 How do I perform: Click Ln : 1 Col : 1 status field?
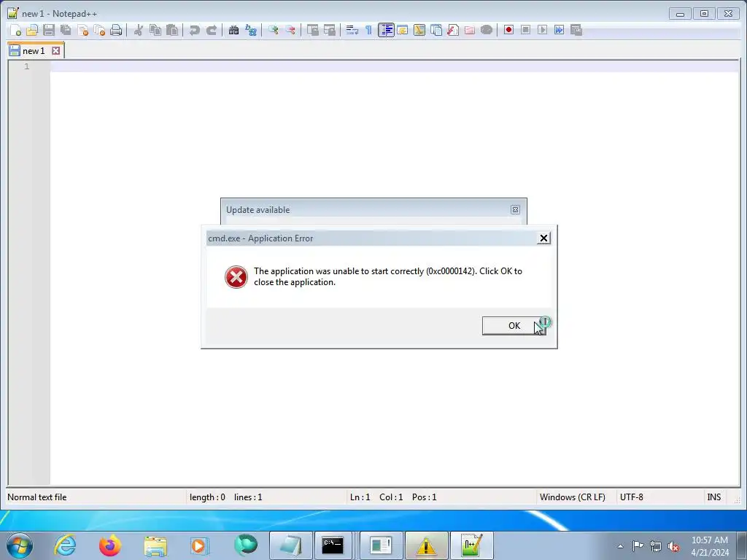point(441,497)
